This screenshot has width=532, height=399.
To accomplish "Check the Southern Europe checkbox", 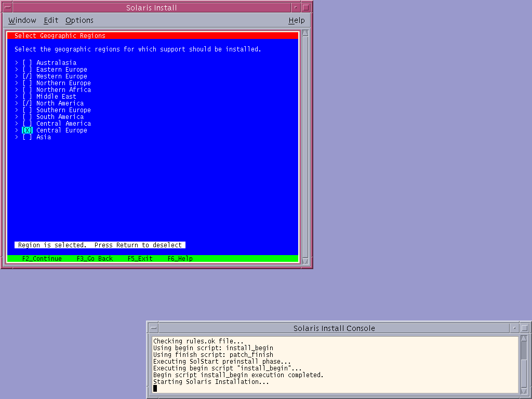I will point(27,110).
